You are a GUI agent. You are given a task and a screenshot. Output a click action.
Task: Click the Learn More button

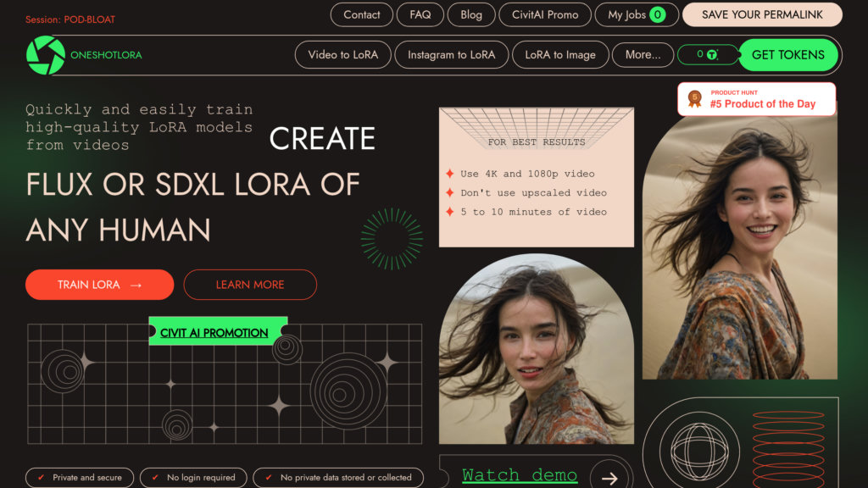pos(250,285)
